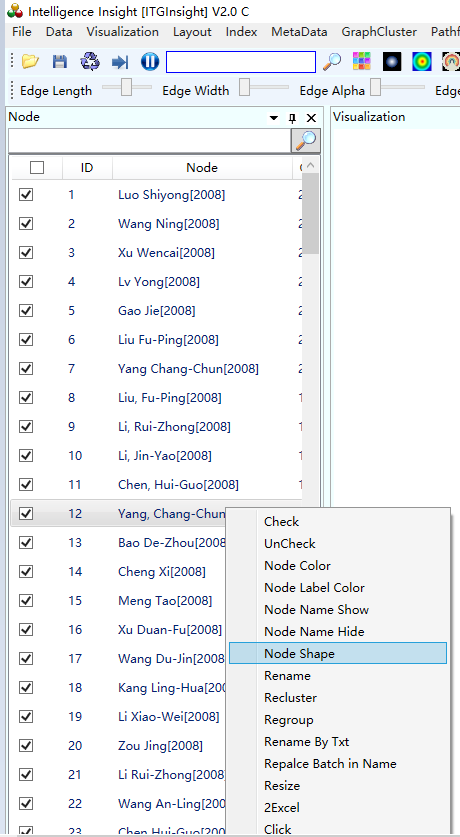The height and width of the screenshot is (837, 460).
Task: Uncheck the Luo Shiyong[2008] row checkbox
Action: tap(26, 195)
